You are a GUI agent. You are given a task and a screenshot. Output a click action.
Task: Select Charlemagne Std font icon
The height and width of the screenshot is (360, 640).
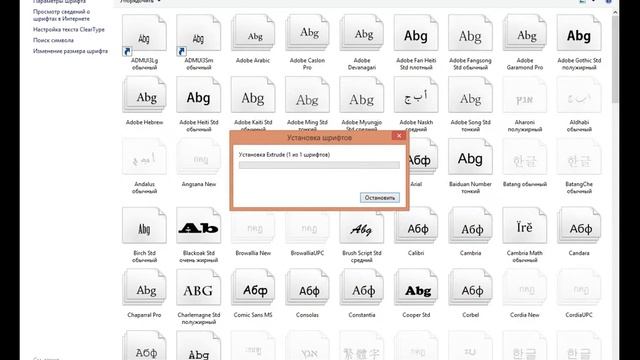[x=199, y=288]
